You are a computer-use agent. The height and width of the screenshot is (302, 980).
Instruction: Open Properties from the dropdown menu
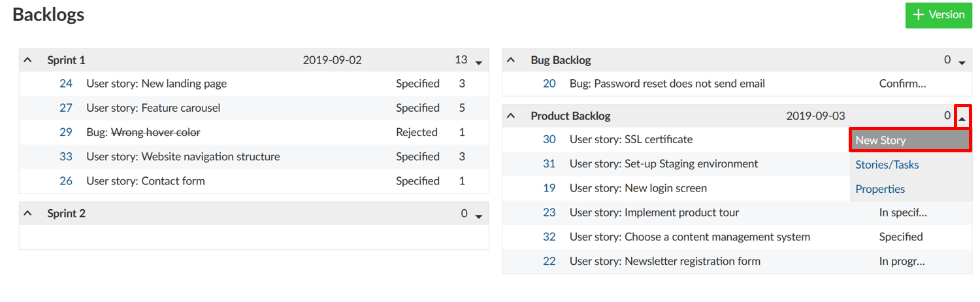[880, 189]
